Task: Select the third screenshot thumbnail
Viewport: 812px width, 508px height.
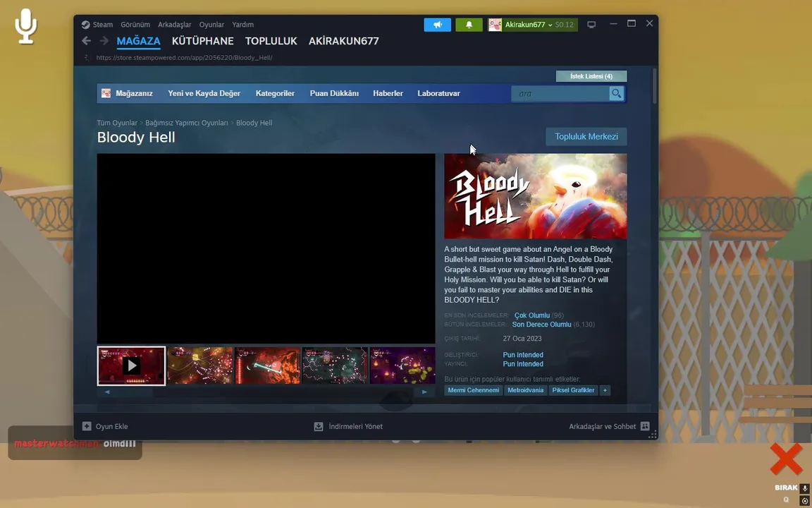Action: [268, 366]
